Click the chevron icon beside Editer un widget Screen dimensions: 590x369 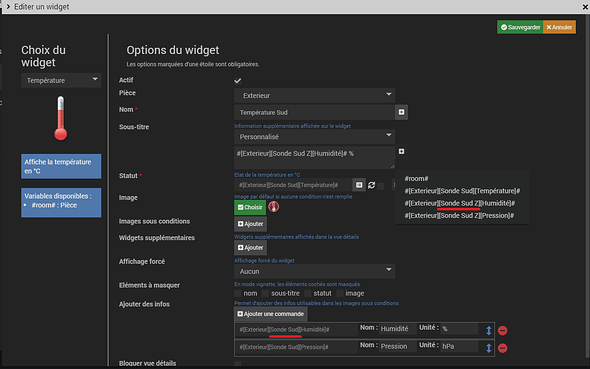click(8, 6)
